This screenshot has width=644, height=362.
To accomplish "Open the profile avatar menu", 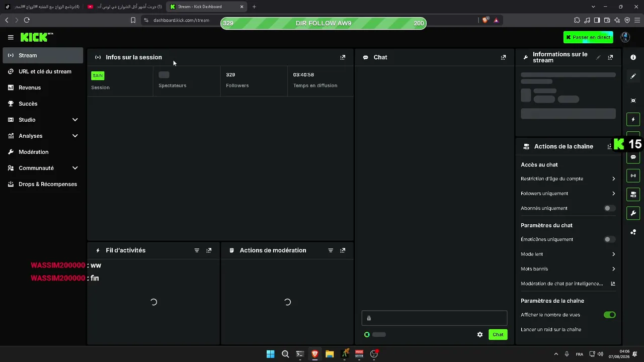I will [x=625, y=37].
